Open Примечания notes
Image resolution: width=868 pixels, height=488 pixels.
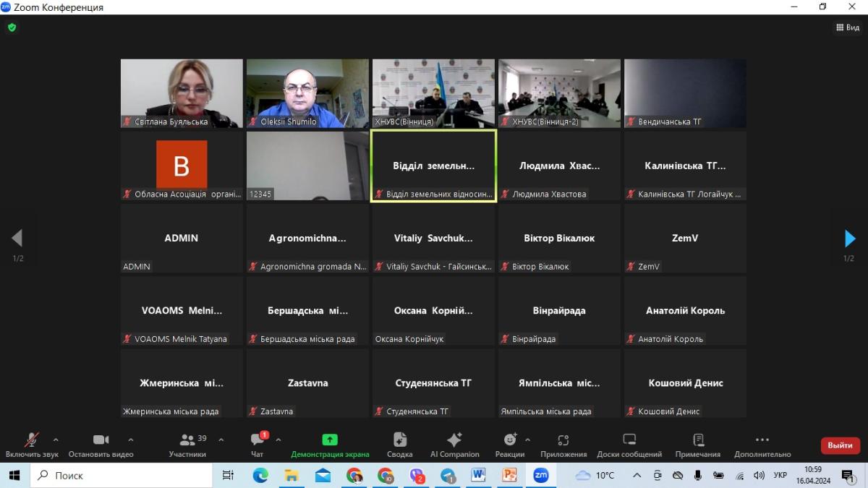click(698, 445)
